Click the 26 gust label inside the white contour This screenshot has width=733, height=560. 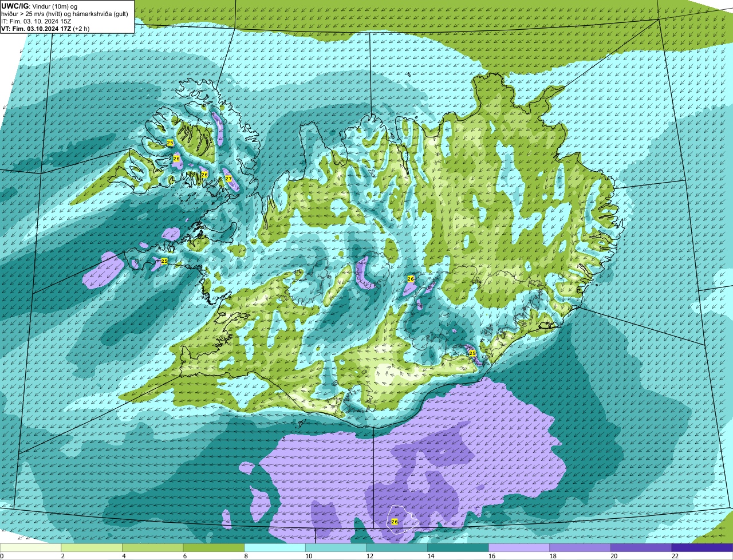point(395,522)
